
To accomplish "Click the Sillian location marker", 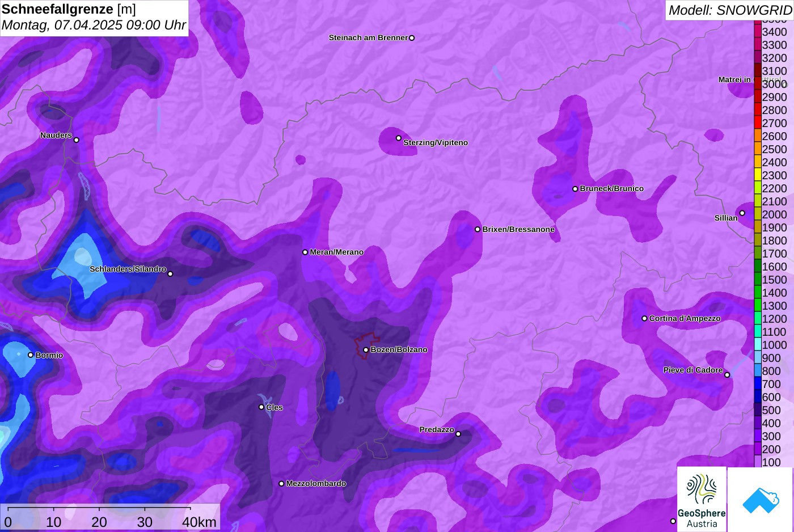I will coord(742,213).
